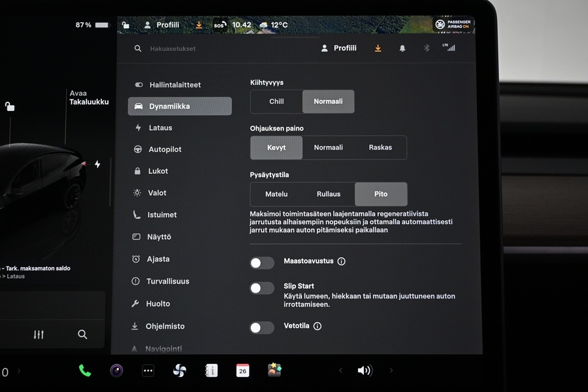Open the phone app icon
The height and width of the screenshot is (392, 588).
(85, 370)
